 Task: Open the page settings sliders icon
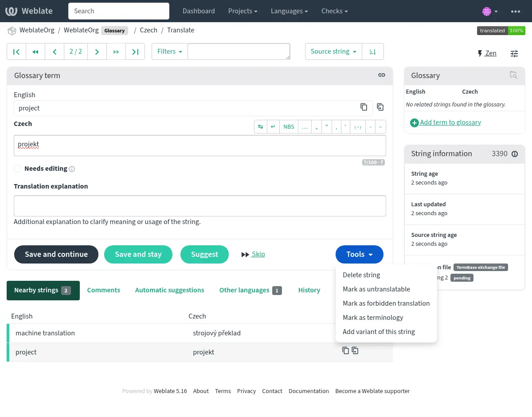(x=514, y=54)
